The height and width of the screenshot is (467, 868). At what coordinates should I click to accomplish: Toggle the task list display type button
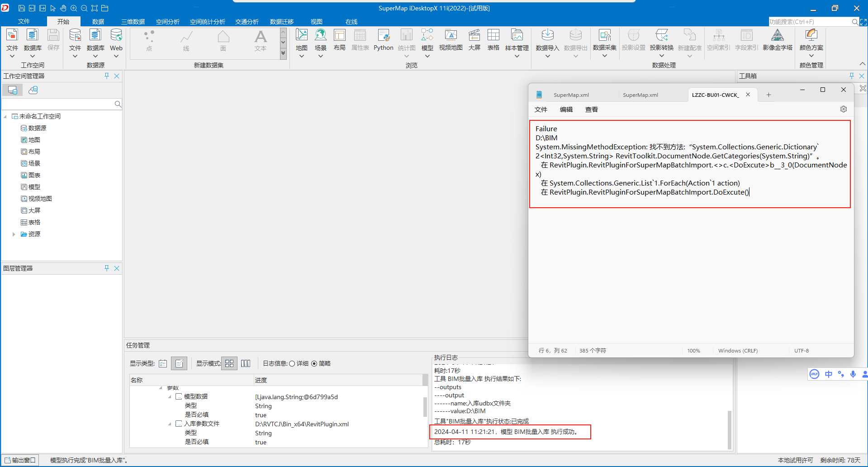pyautogui.click(x=163, y=363)
